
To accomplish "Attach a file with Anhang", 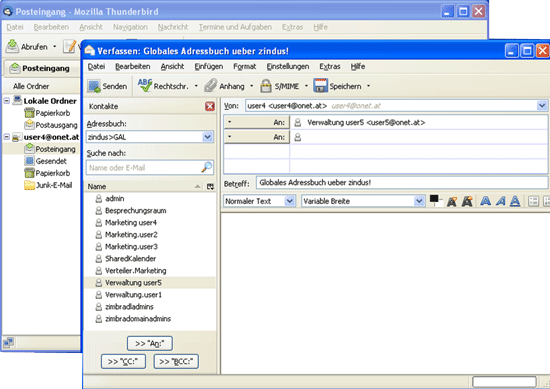I will (x=225, y=86).
